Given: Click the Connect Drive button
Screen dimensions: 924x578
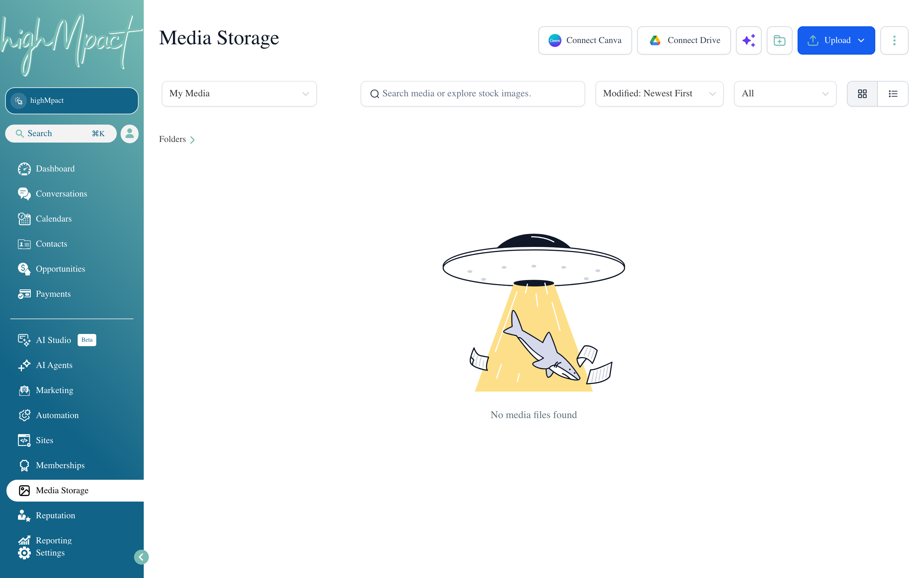Looking at the screenshot, I should [x=684, y=40].
